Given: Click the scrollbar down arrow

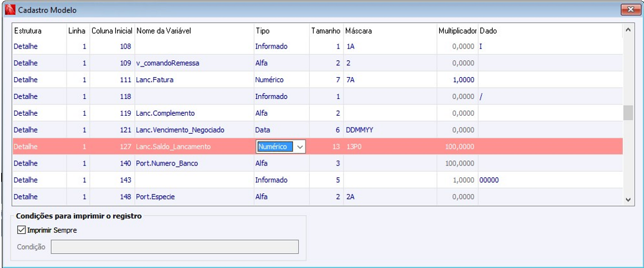Looking at the screenshot, I should [x=628, y=200].
